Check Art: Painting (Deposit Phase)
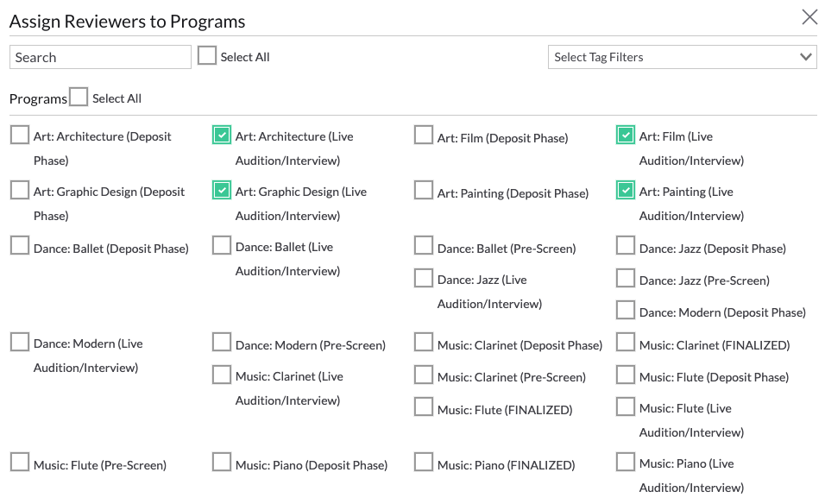Viewport: 825px width, 504px height. point(423,190)
